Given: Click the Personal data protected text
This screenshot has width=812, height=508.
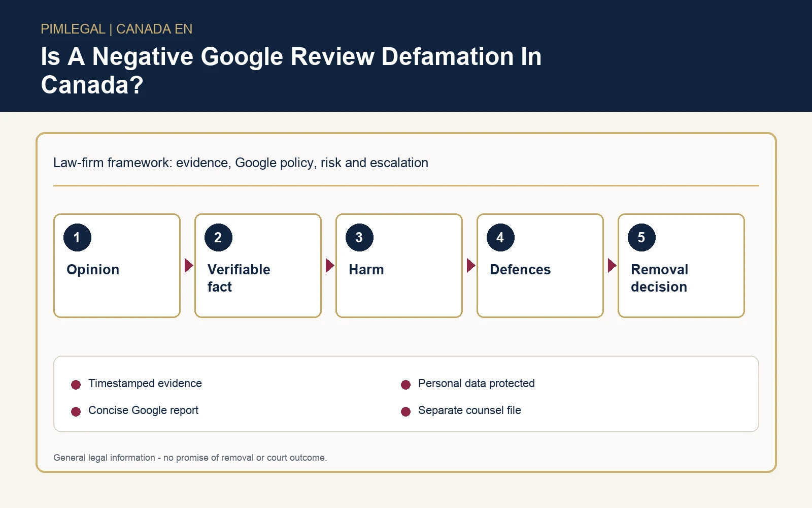Looking at the screenshot, I should (476, 384).
